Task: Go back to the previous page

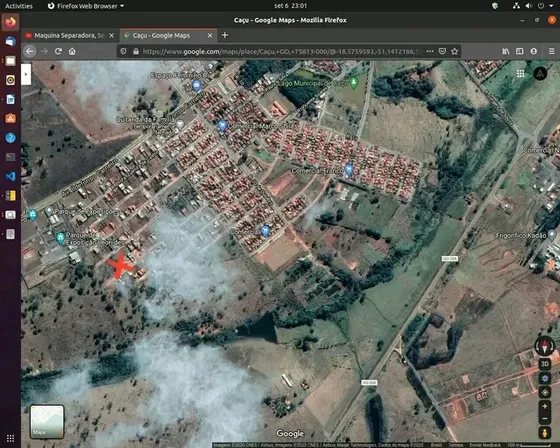Action: (x=30, y=51)
